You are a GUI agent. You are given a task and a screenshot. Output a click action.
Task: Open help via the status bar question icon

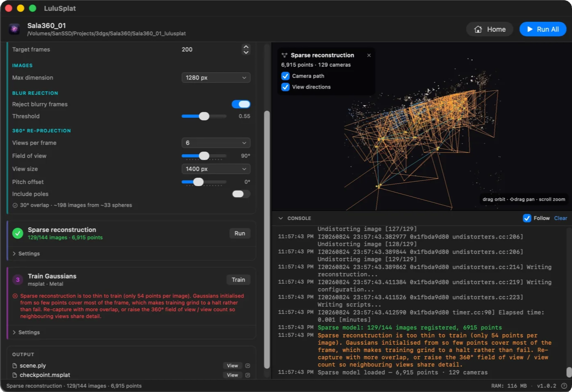pos(564,386)
